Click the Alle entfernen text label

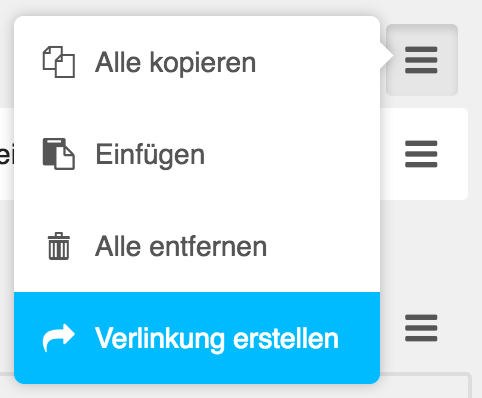click(181, 246)
